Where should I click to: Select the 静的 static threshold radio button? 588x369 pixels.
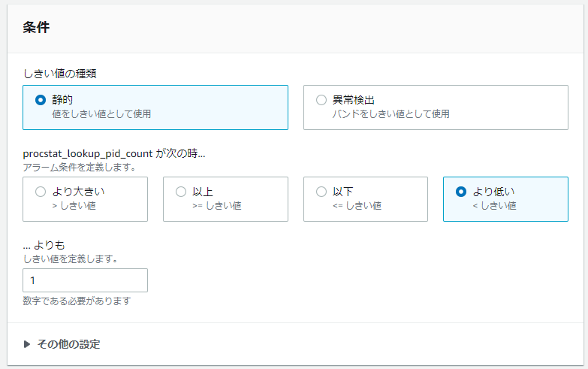coord(41,100)
